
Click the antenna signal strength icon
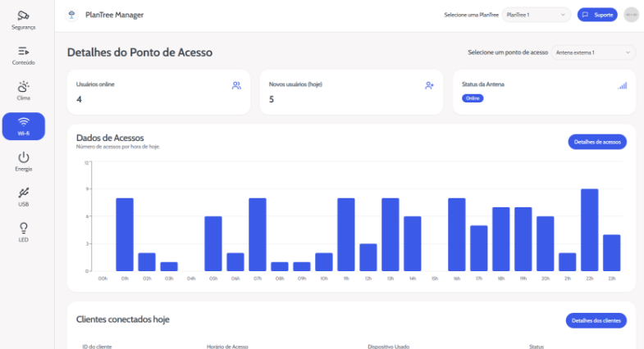[x=622, y=85]
